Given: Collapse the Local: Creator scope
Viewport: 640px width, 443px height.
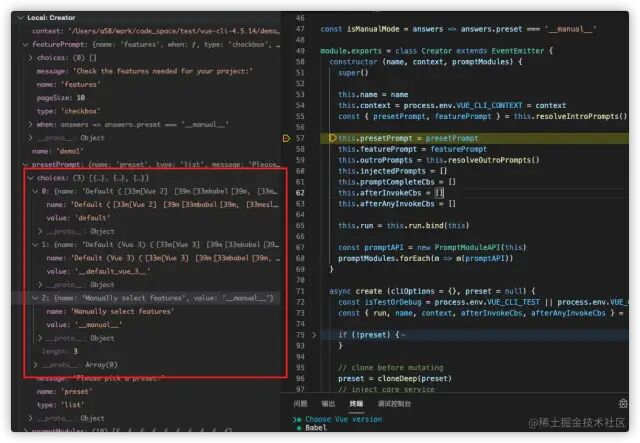Looking at the screenshot, I should click(20, 18).
